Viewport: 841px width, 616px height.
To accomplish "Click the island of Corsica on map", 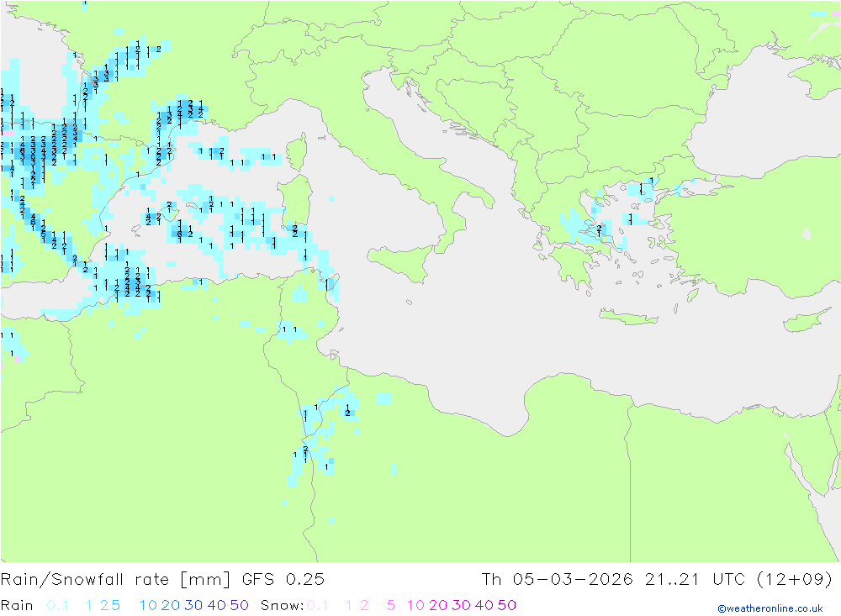I will 298,153.
